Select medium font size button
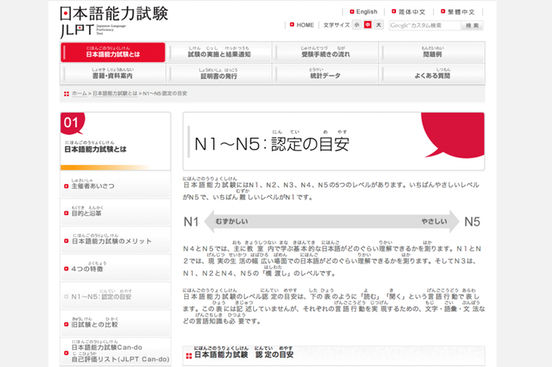 click(x=368, y=25)
